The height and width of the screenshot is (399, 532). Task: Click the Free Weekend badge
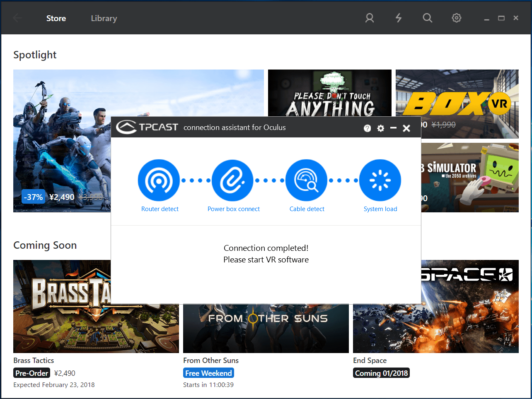pyautogui.click(x=208, y=373)
